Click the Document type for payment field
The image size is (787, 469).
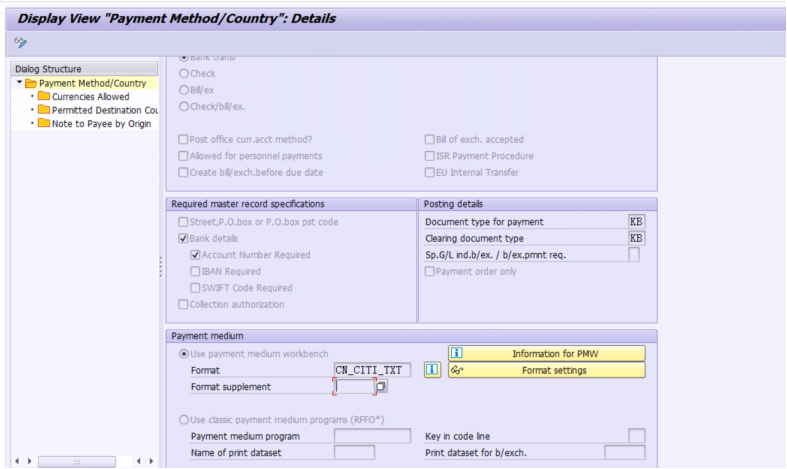636,221
